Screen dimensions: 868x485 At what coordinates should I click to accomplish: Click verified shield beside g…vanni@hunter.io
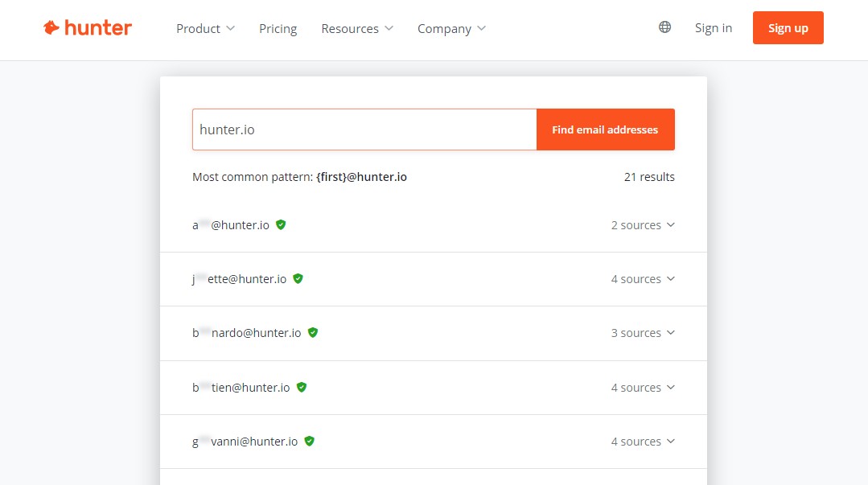click(x=310, y=441)
